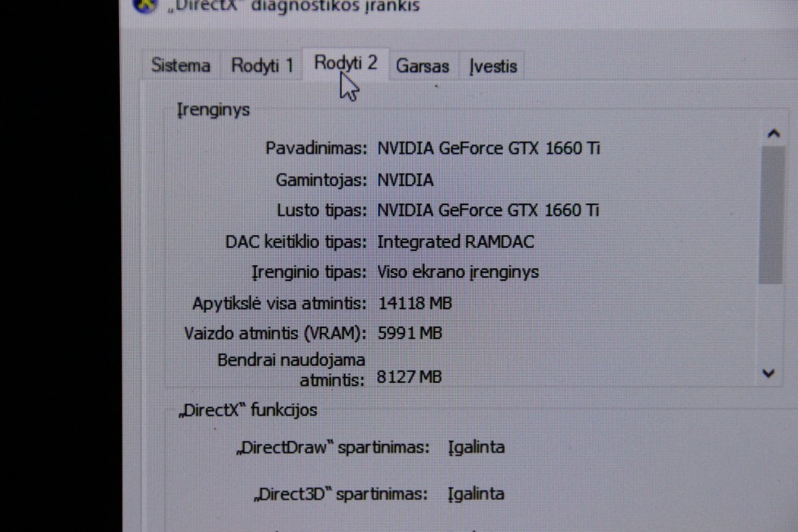Screen dimensions: 798x532
Task: Click the DAC keitiklio tipas label
Action: click(x=296, y=242)
